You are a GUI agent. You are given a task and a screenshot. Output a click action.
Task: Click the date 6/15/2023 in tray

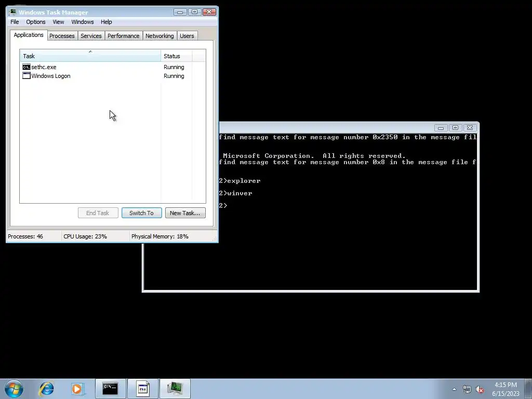tap(506, 394)
